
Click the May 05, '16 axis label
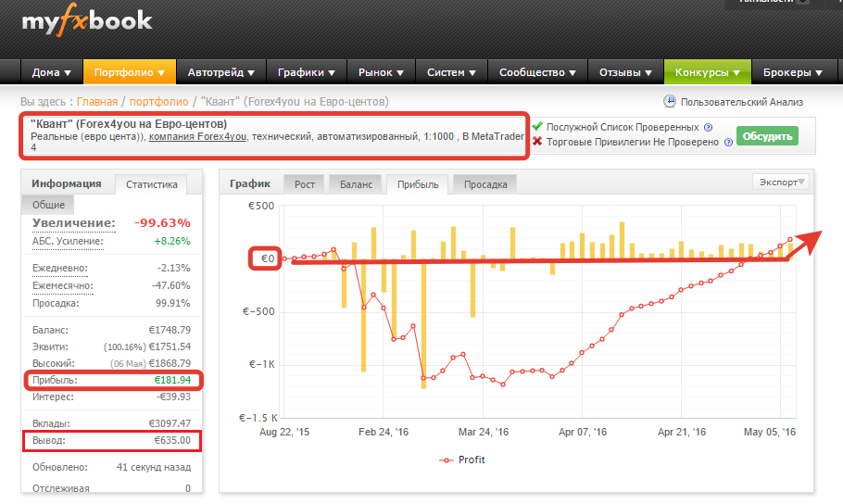click(x=769, y=432)
